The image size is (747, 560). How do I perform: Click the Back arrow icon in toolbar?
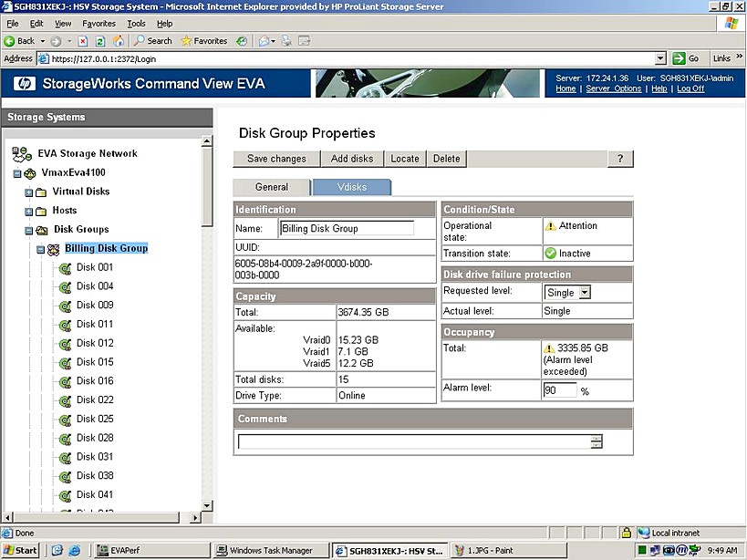point(9,41)
